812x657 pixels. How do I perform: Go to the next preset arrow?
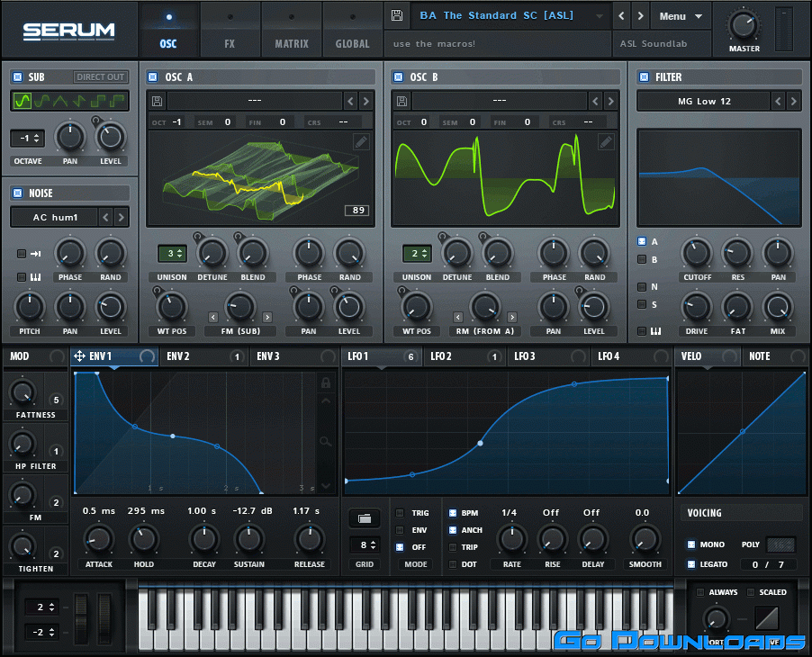point(640,16)
